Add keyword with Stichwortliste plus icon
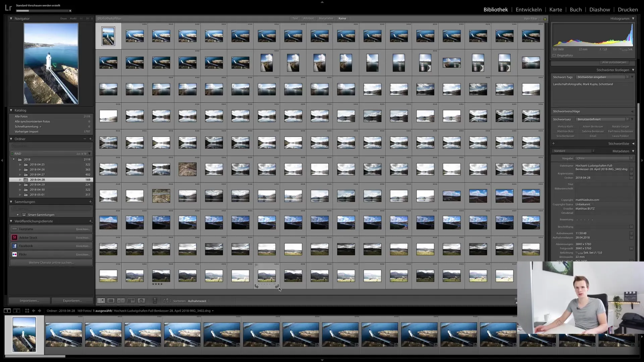Viewport: 644px width, 362px height. point(553,143)
